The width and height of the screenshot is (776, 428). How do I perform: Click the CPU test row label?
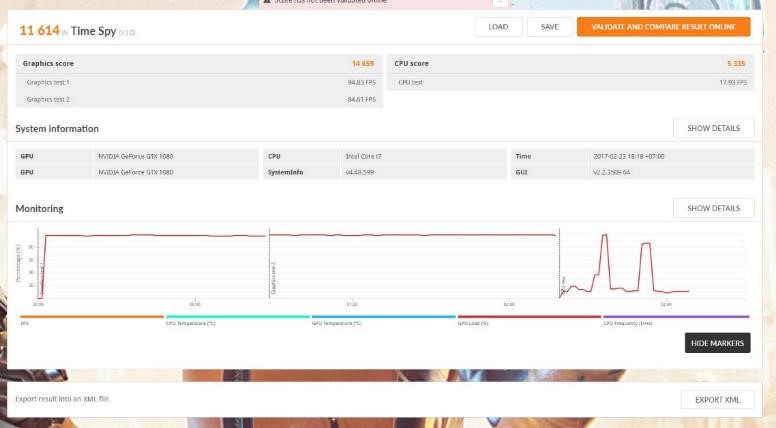click(x=410, y=83)
